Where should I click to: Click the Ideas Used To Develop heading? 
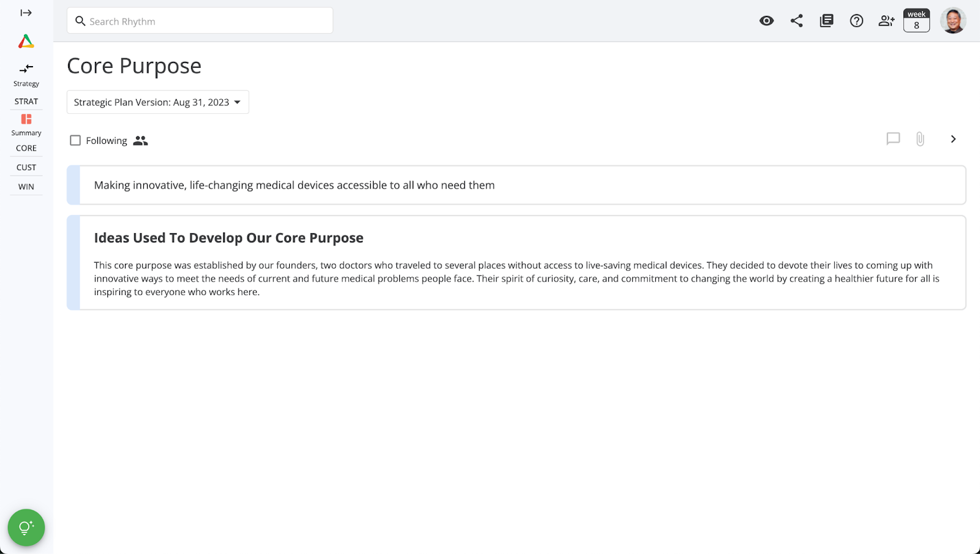[228, 238]
